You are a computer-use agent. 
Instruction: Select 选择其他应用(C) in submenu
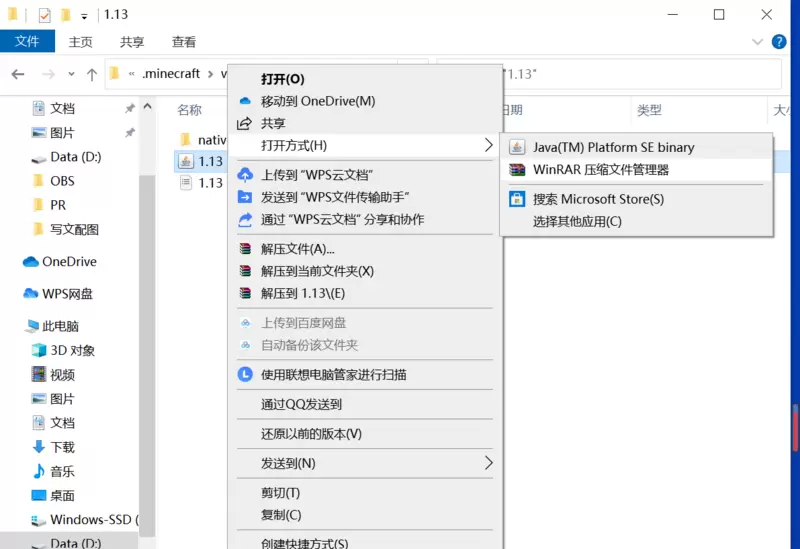coord(636,221)
